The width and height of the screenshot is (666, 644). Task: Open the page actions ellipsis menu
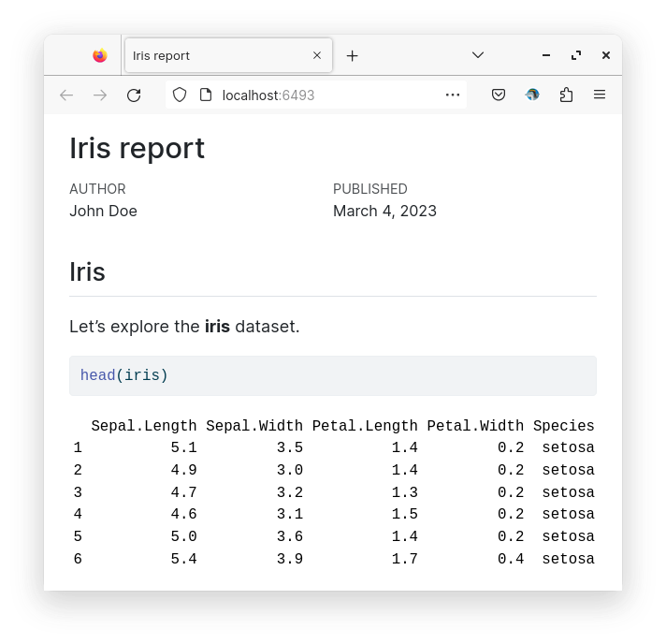click(x=453, y=95)
